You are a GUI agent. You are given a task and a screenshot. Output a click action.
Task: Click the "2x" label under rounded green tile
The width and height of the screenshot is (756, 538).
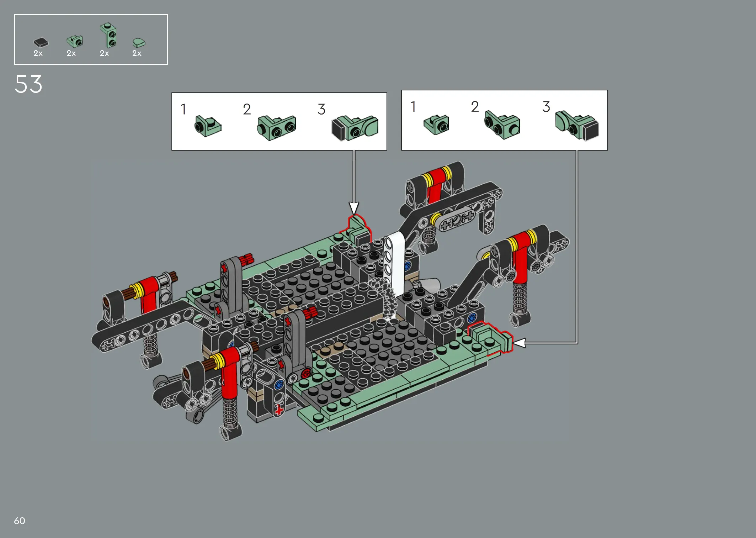pyautogui.click(x=137, y=53)
